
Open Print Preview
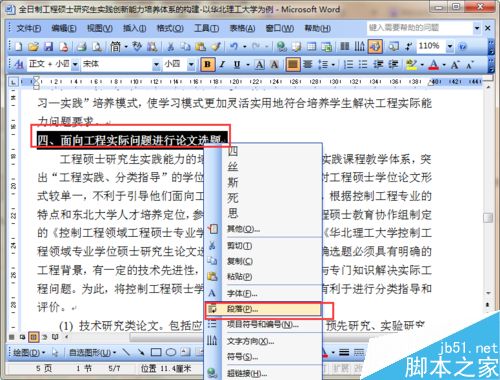pos(97,47)
